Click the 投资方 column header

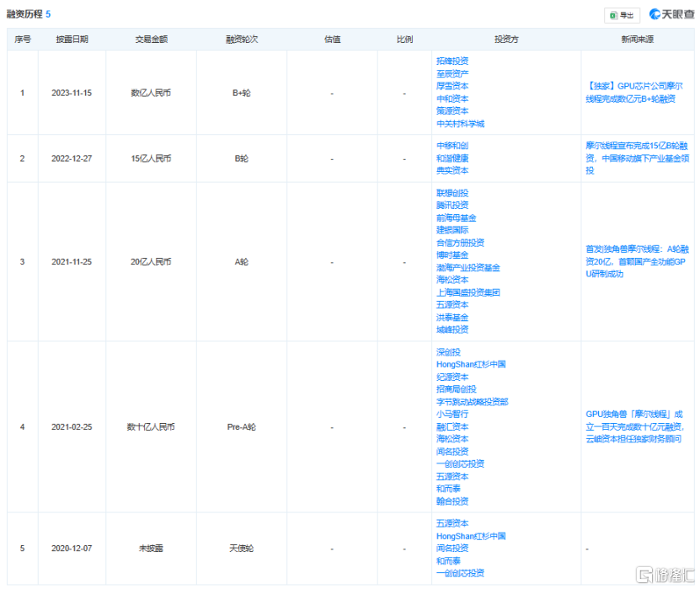tap(506, 40)
